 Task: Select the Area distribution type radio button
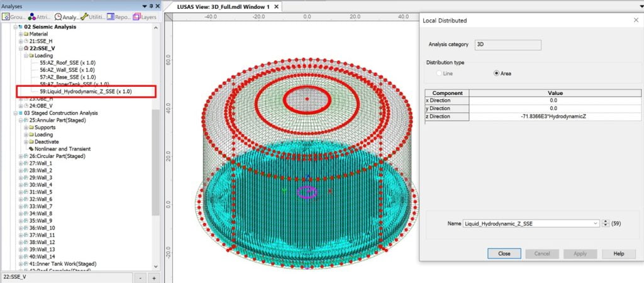tap(497, 73)
